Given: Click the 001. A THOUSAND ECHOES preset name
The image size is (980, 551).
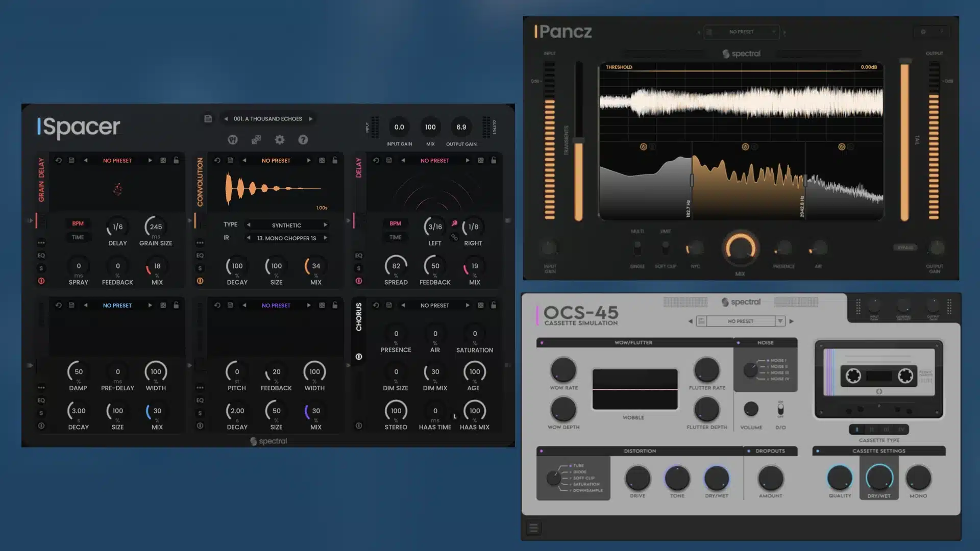Looking at the screenshot, I should 268,119.
